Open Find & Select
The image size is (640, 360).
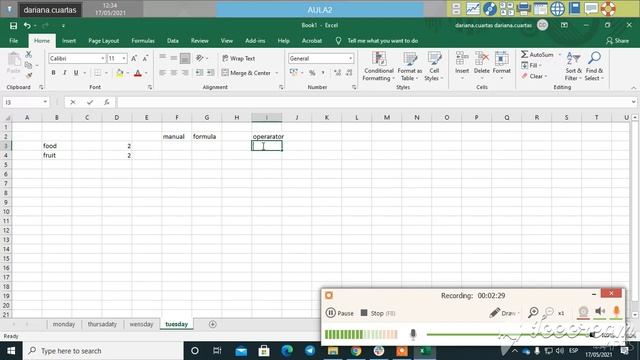594,67
